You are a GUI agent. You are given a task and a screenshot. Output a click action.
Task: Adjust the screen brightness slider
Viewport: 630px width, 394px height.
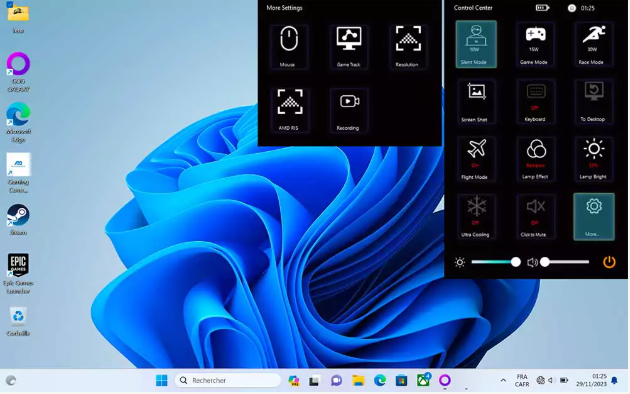(x=496, y=262)
